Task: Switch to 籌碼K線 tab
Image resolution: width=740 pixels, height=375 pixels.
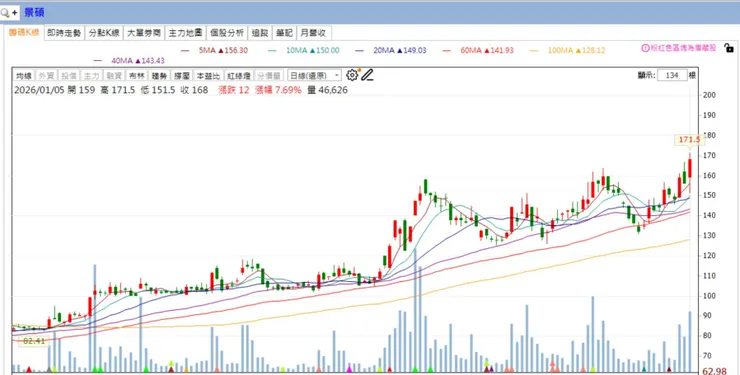Action: point(24,33)
